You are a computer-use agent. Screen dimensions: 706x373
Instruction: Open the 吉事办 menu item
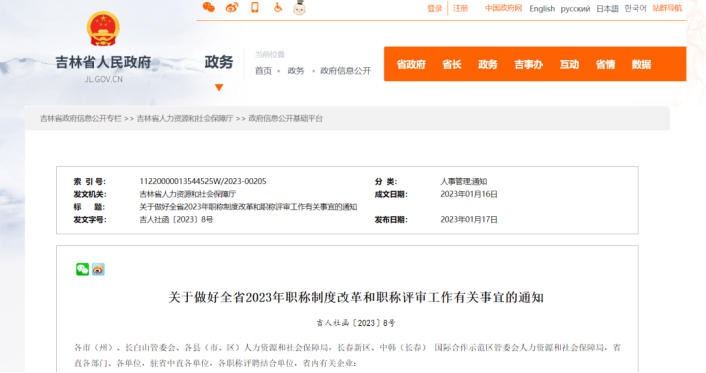[529, 64]
